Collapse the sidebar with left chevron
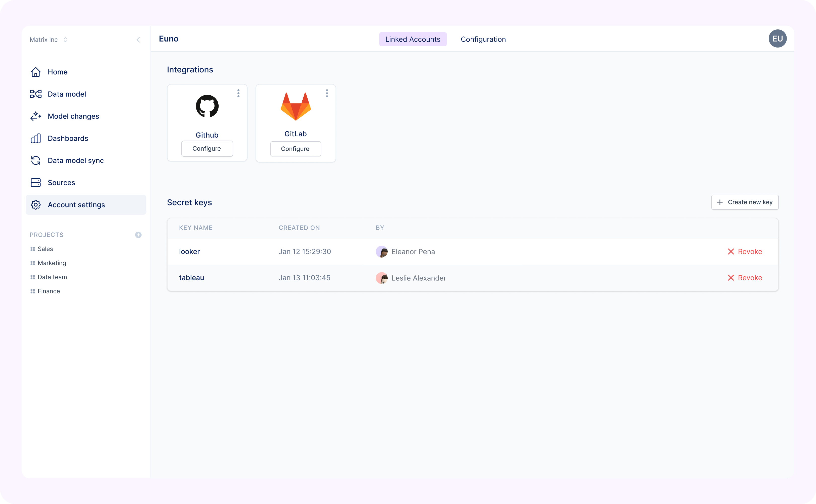The width and height of the screenshot is (816, 504). [138, 40]
